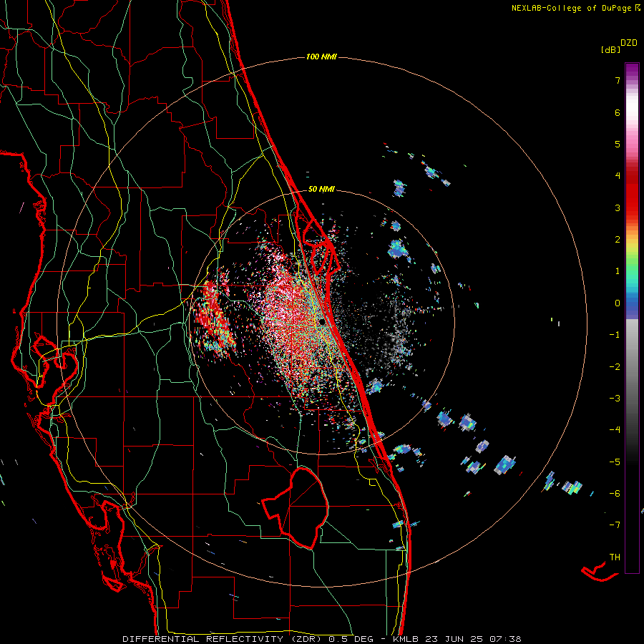Screen dimensions: 644x644
Task: Click the "0" value on the color scale
Action: [618, 303]
